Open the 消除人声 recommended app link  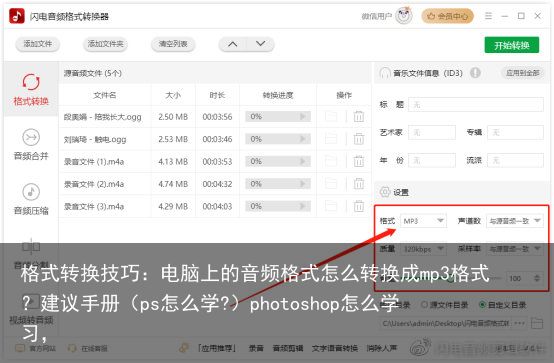point(382,349)
